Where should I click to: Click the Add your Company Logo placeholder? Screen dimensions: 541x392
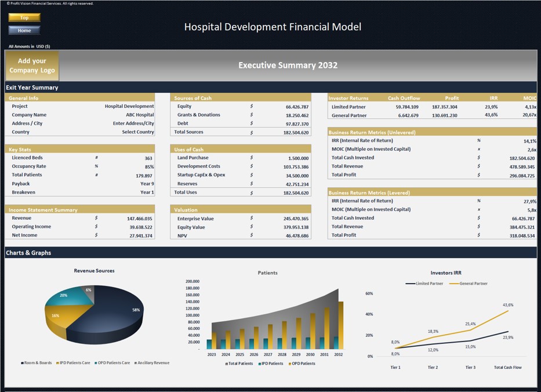pos(32,65)
